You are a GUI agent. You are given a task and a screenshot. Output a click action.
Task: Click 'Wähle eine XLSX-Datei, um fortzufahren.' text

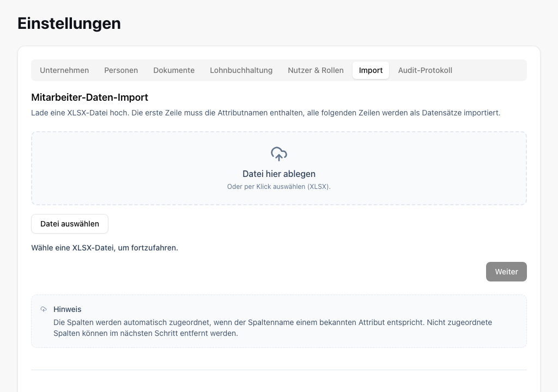(105, 248)
